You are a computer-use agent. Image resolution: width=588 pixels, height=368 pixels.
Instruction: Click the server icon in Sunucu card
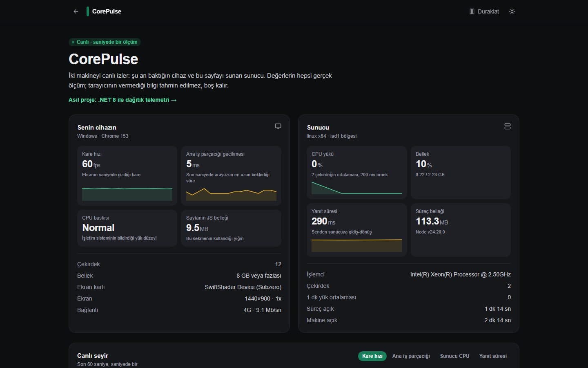coord(508,126)
